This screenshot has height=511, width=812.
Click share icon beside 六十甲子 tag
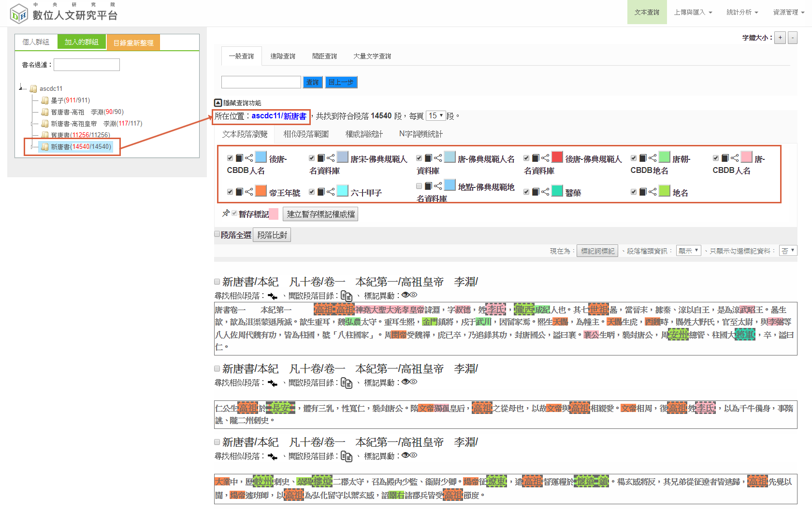click(x=331, y=192)
